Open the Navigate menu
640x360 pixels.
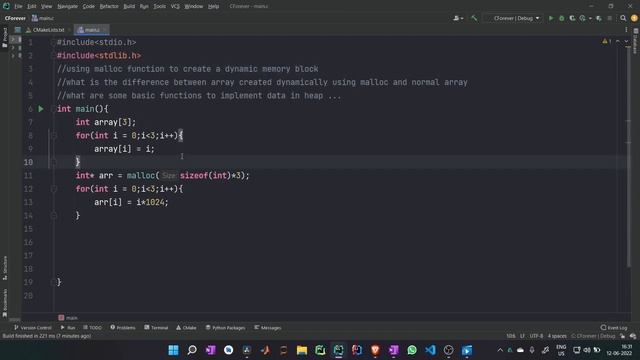coord(67,6)
